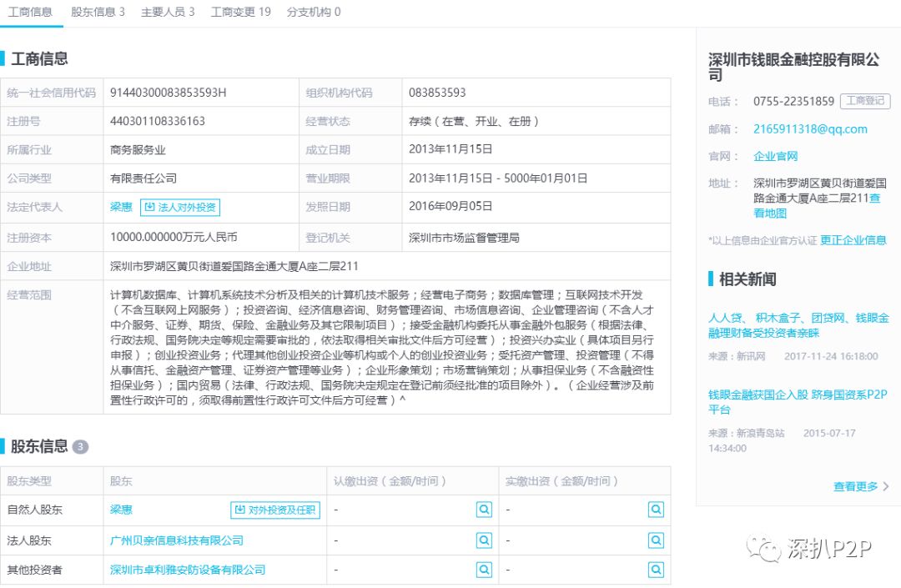Viewport: 901px width, 588px height.
Task: Click the industry value 商务服务业
Action: pos(138,150)
